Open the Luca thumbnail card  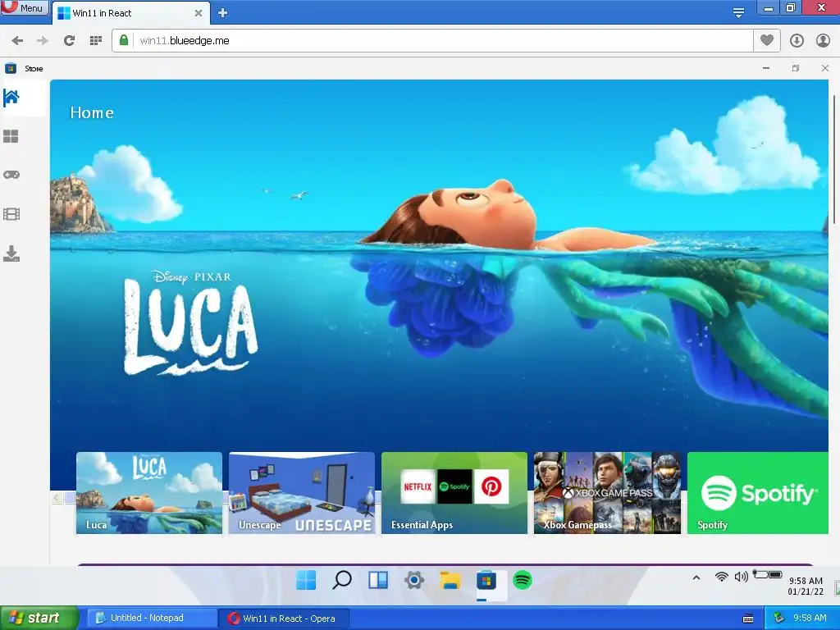[x=149, y=493]
